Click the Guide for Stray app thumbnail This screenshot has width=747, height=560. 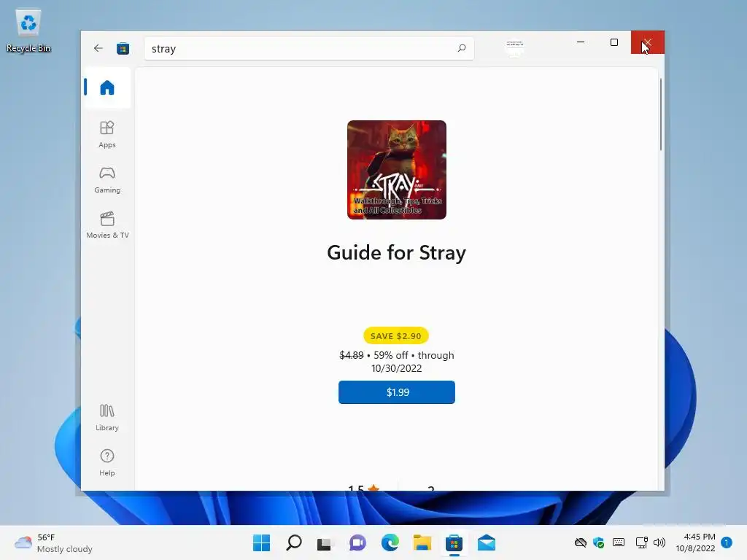point(397,170)
